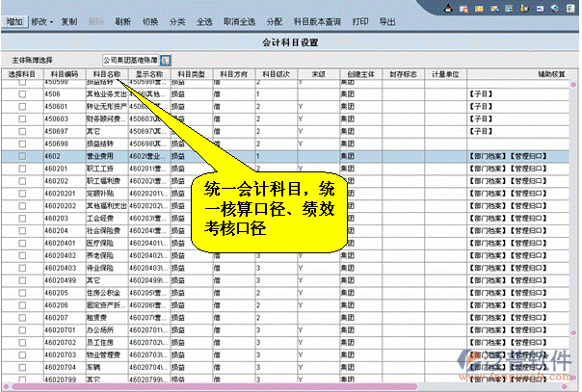Open the 分类 toolbar item
Viewport: 582px width, 392px height.
pos(177,20)
